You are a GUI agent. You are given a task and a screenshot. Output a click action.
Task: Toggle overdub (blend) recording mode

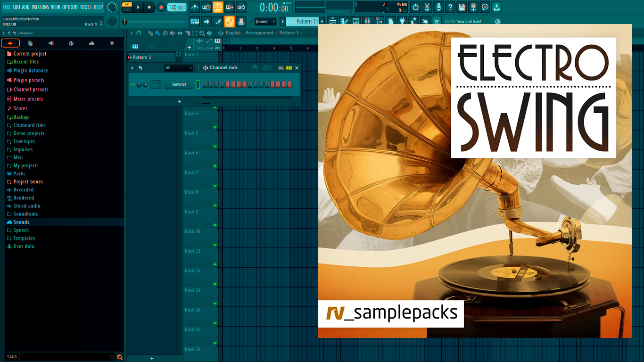click(230, 7)
